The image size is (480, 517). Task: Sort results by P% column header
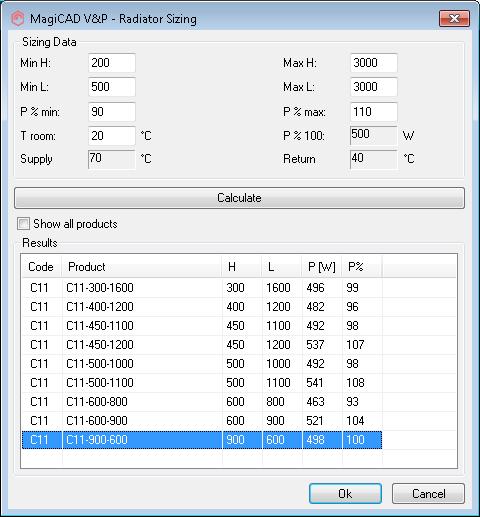point(362,267)
